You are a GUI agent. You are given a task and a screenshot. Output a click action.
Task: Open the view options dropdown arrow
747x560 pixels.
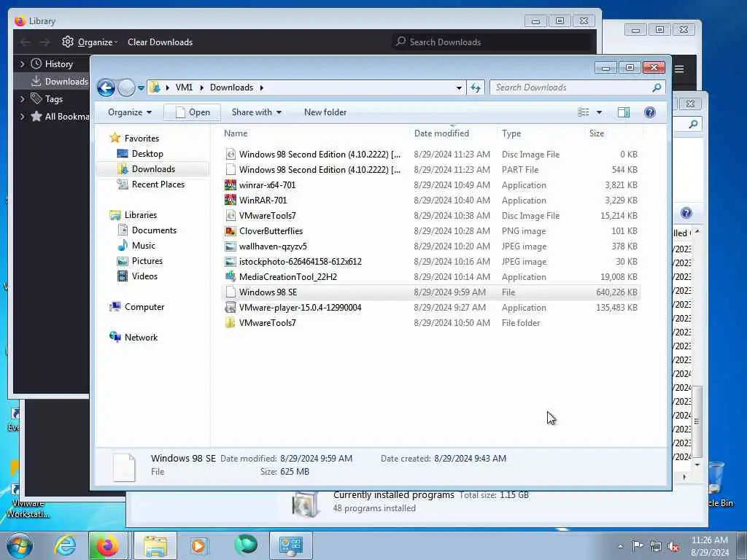point(600,112)
